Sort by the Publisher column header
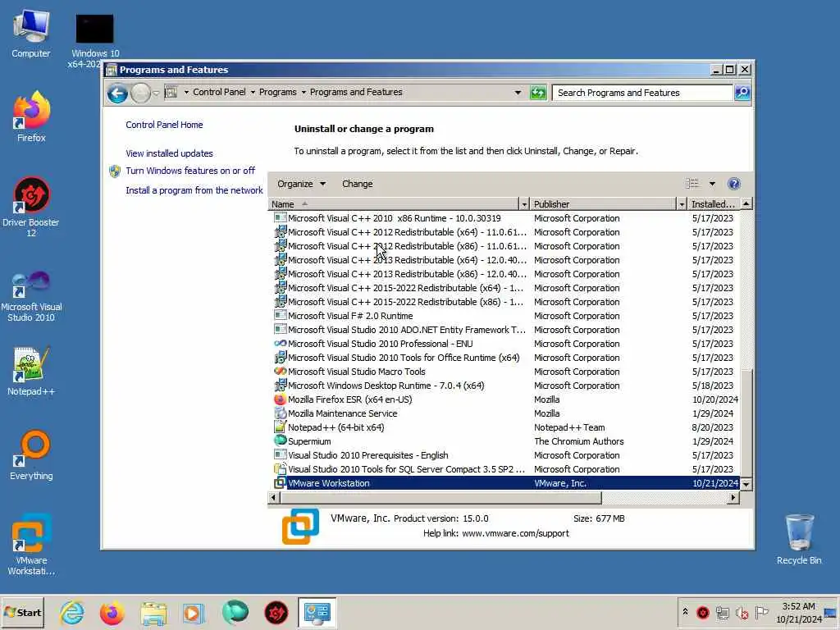This screenshot has height=630, width=840. click(603, 204)
